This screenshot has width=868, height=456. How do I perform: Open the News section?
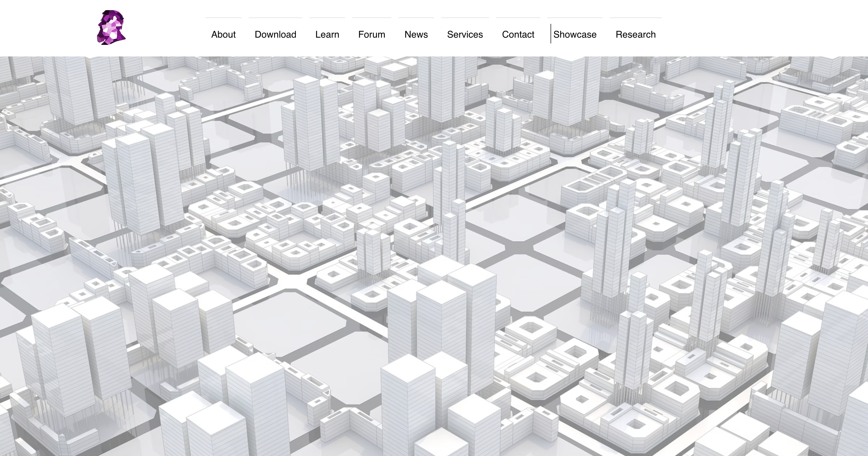point(416,34)
